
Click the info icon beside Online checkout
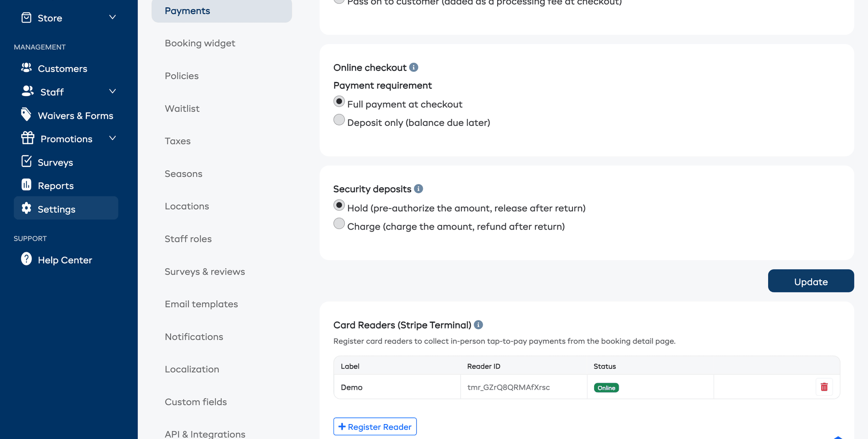coord(413,68)
